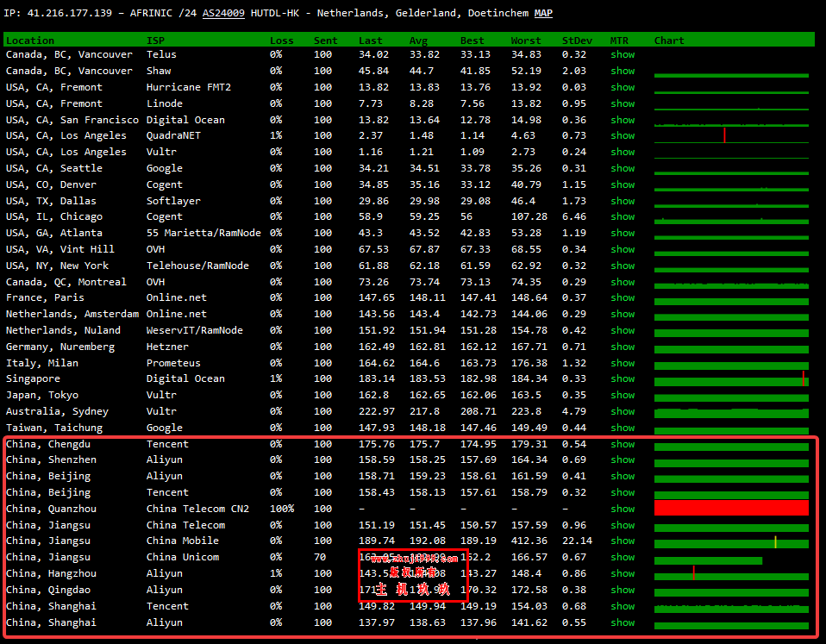Show MTR for Montreal OVH row

pos(623,282)
